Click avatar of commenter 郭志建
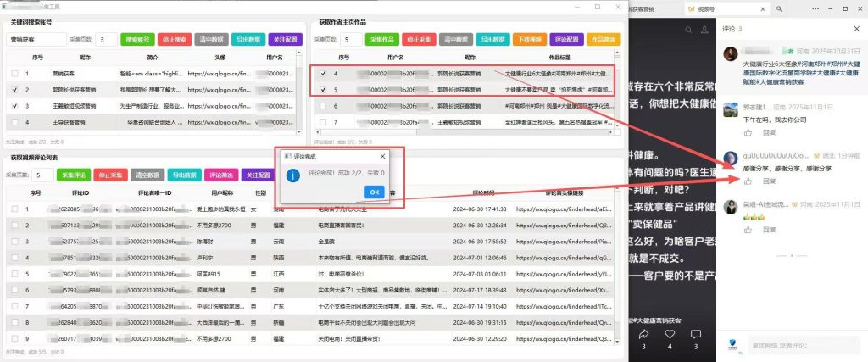Viewport: 868px width, 362px height. click(730, 109)
